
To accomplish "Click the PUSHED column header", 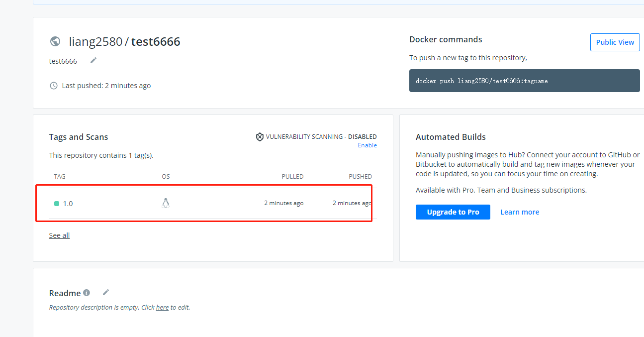I will point(360,177).
